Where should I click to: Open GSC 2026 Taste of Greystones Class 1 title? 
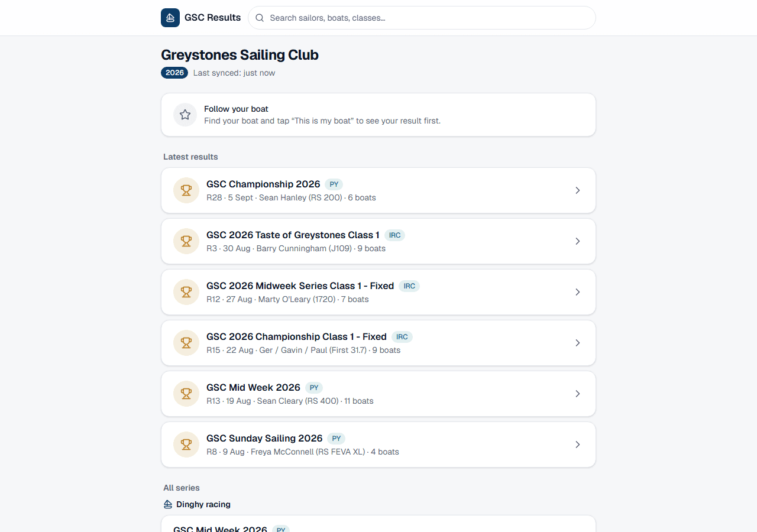(293, 235)
